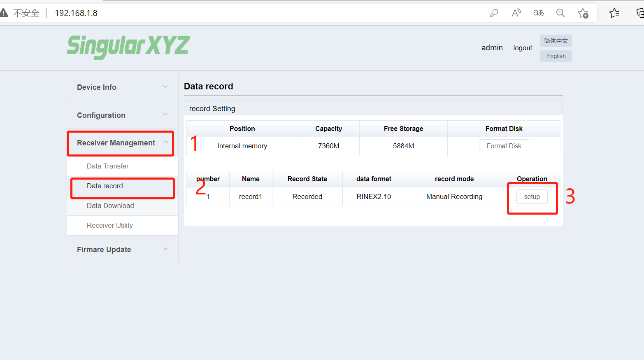Screen dimensions: 644x360
Task: Add page to favorites star icon
Action: click(583, 13)
